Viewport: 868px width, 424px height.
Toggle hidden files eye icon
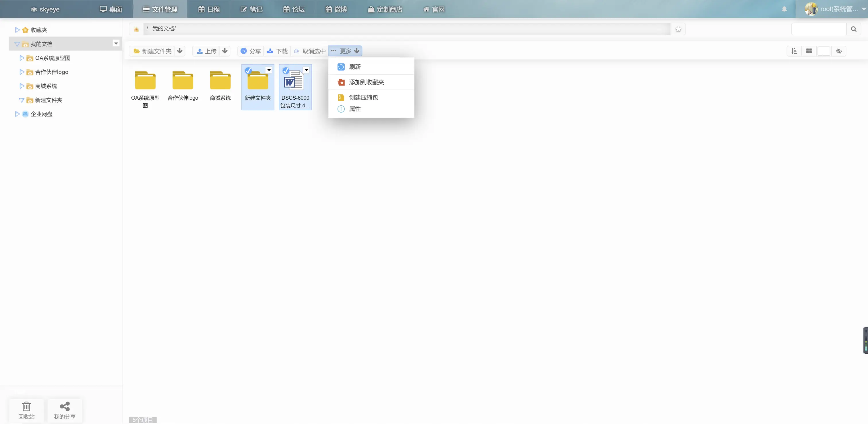(x=839, y=51)
